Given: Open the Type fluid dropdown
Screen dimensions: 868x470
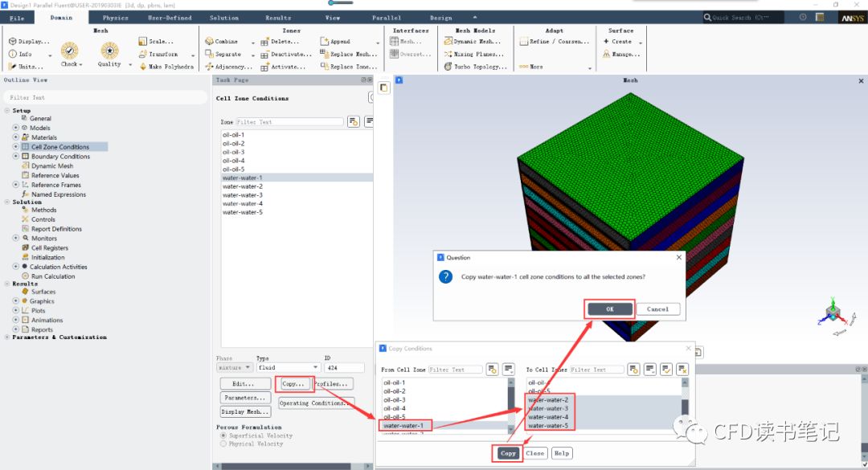Looking at the screenshot, I should tap(288, 368).
